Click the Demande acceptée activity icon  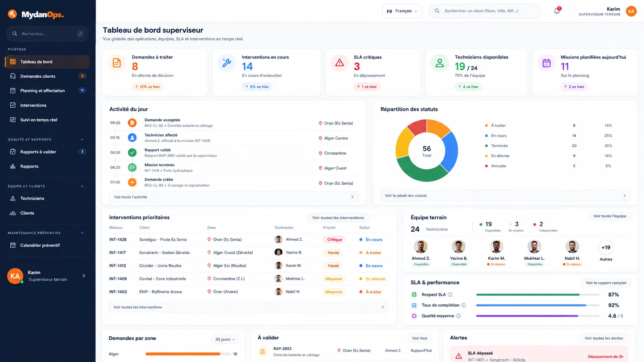point(132,123)
